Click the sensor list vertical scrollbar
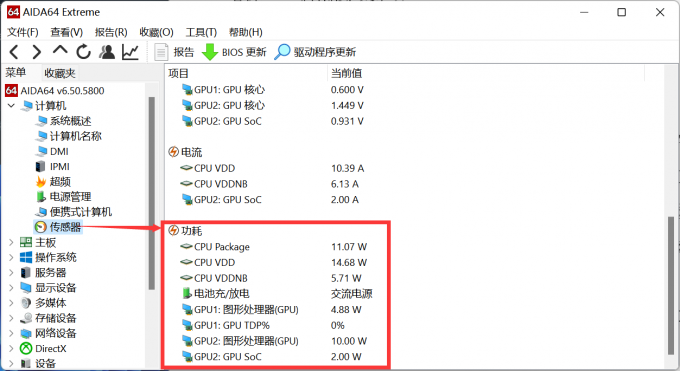The height and width of the screenshot is (371, 680). (x=671, y=286)
